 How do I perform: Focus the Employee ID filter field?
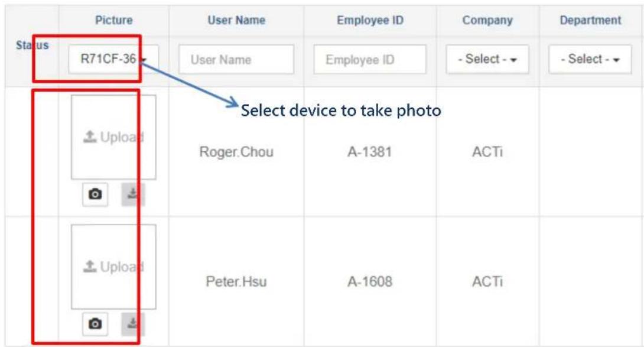point(370,60)
